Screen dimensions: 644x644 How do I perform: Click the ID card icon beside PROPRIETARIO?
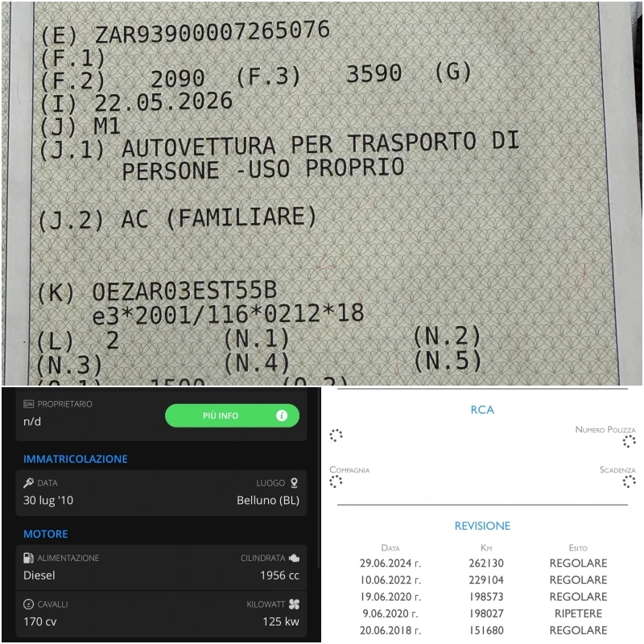(x=28, y=404)
